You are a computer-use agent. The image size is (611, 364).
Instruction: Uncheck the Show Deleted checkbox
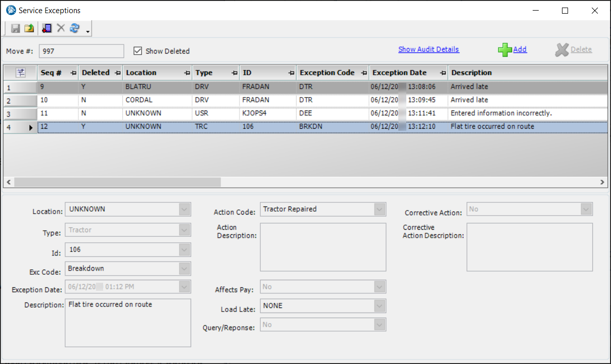[x=137, y=50]
